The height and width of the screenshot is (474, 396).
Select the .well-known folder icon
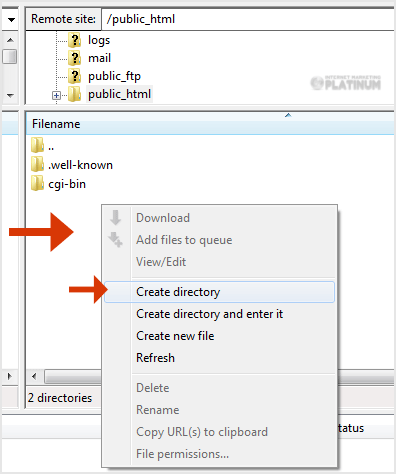pos(37,164)
